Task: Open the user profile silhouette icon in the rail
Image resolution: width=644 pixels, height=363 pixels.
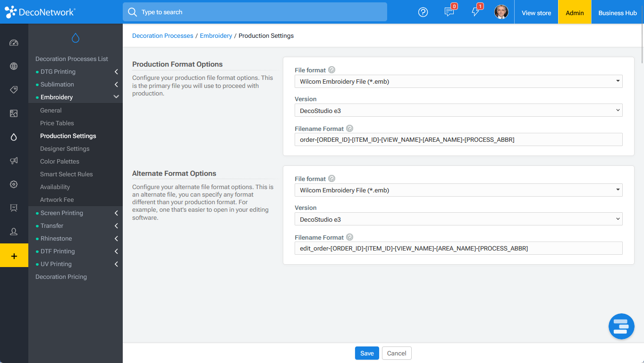Action: coord(14,232)
